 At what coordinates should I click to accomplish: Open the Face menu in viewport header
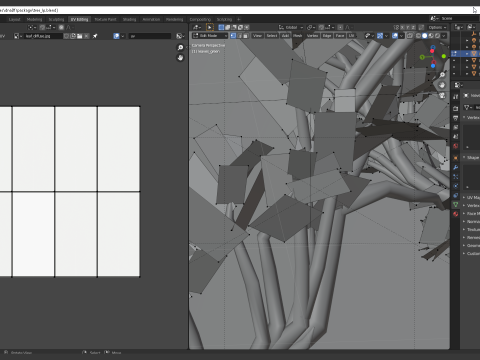pos(340,36)
